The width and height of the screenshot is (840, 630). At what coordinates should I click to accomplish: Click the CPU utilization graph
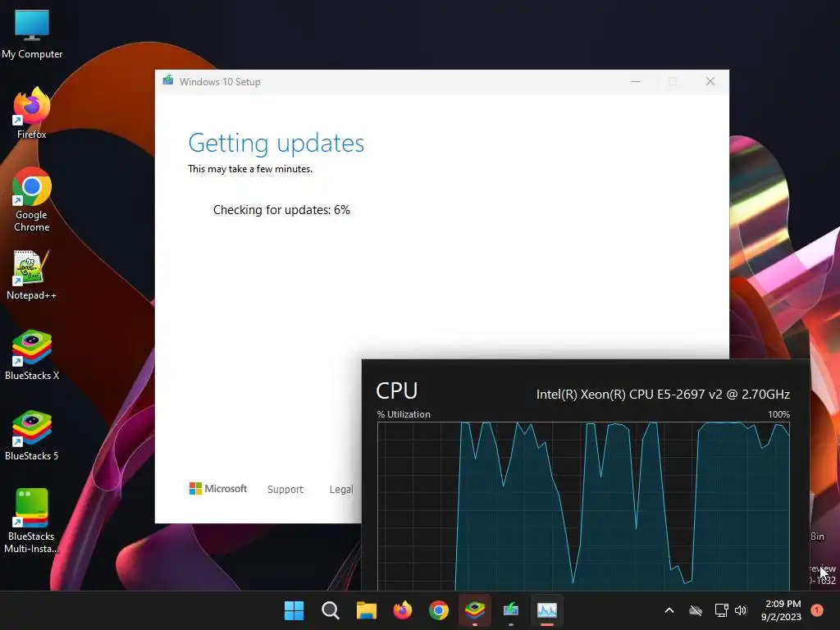pyautogui.click(x=583, y=505)
